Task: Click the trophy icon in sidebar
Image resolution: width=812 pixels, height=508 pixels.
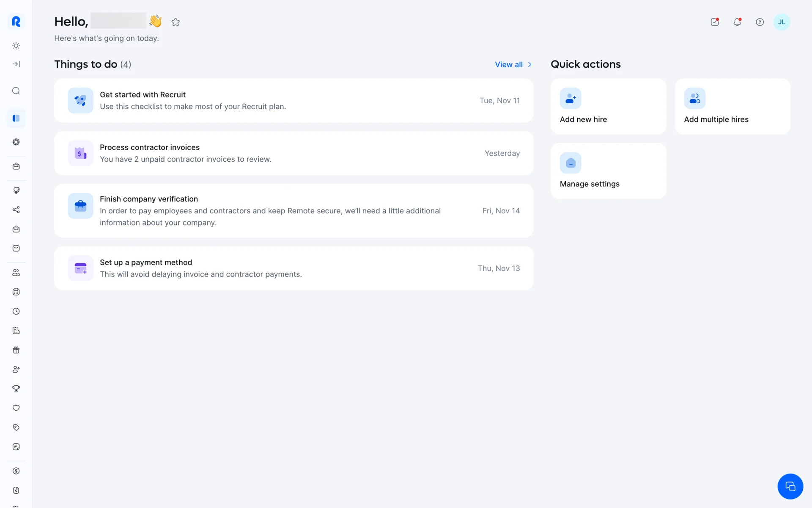Action: [16, 389]
